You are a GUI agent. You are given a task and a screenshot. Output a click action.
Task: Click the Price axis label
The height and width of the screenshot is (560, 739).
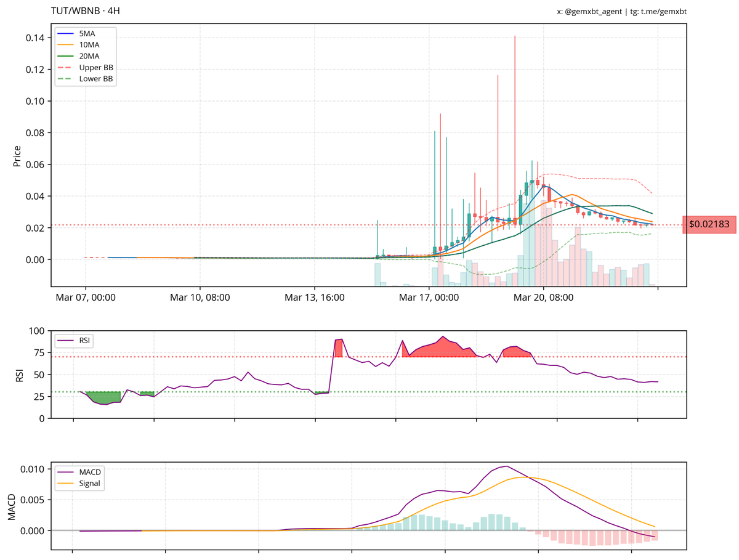pyautogui.click(x=17, y=156)
